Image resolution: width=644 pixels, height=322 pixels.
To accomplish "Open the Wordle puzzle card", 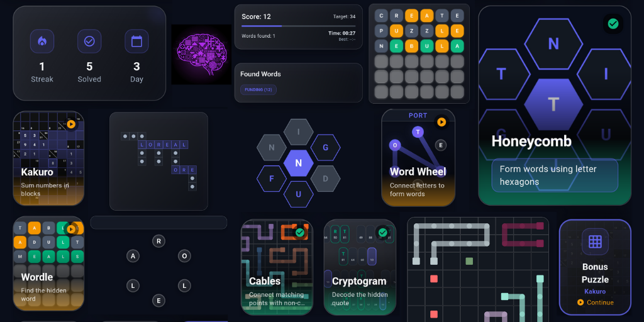I will point(48,264).
